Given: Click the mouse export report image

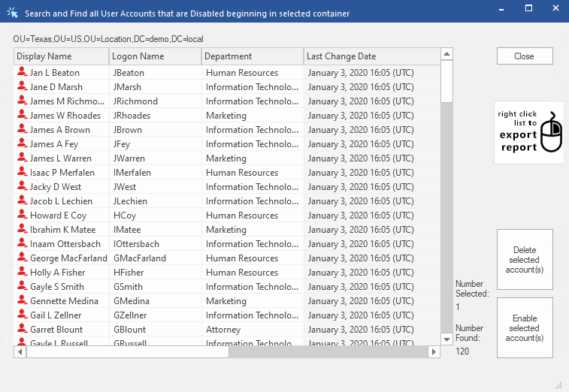Looking at the screenshot, I should point(529,132).
